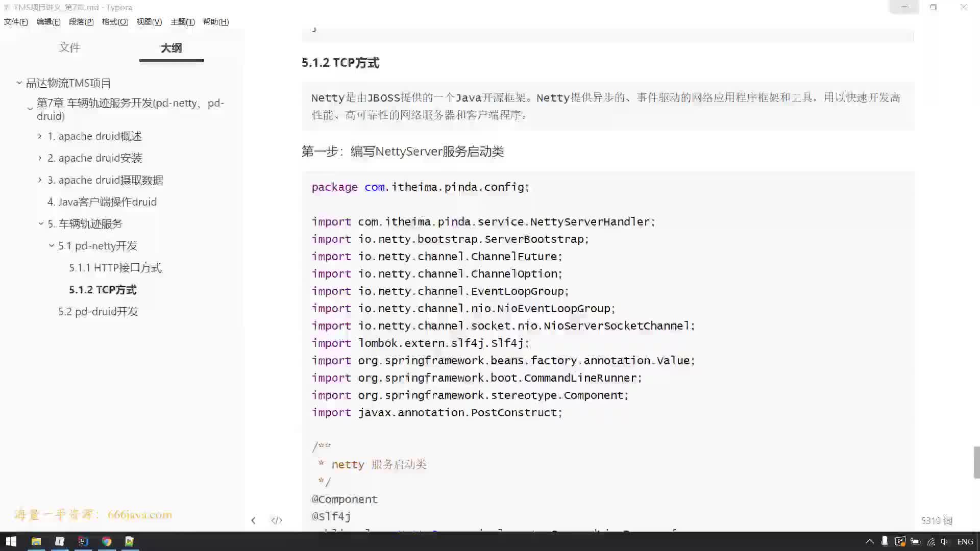Image resolution: width=980 pixels, height=551 pixels.
Task: Collapse the 第7章 车辆轨迹服务开发 node
Action: (30, 109)
